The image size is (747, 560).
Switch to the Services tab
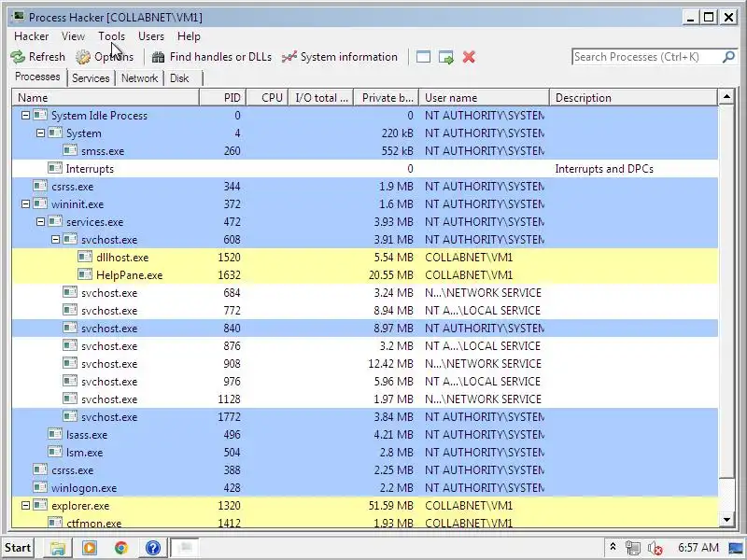coord(91,78)
